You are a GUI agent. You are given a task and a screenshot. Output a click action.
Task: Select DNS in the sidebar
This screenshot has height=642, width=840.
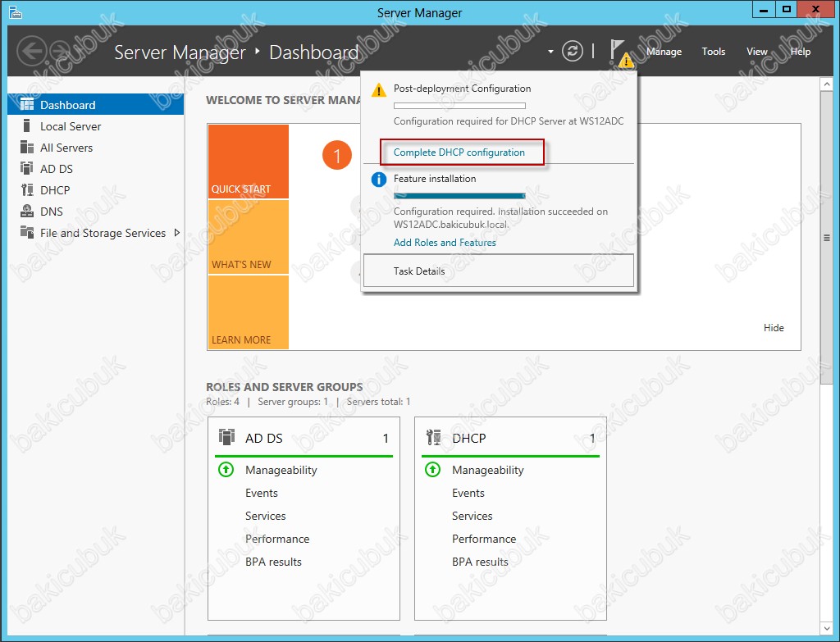pyautogui.click(x=96, y=212)
